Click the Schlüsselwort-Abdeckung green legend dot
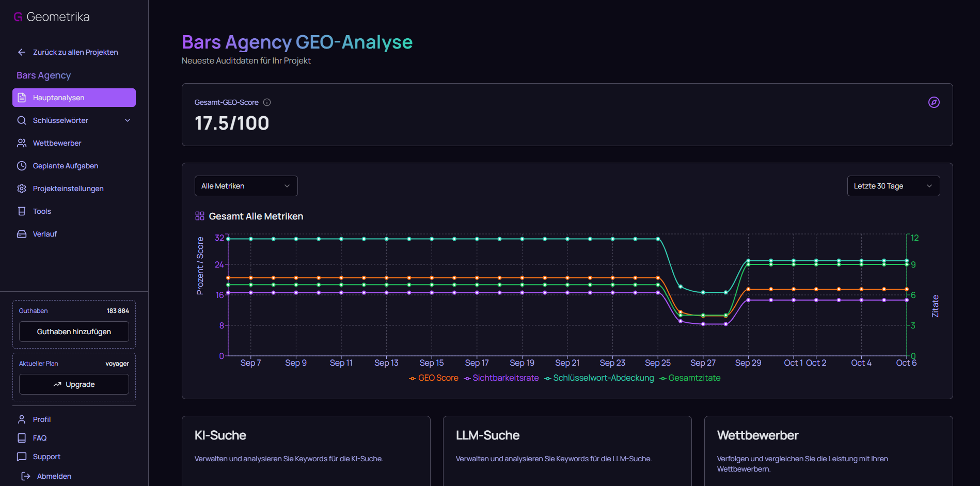Viewport: 980px width, 486px height. tap(549, 378)
